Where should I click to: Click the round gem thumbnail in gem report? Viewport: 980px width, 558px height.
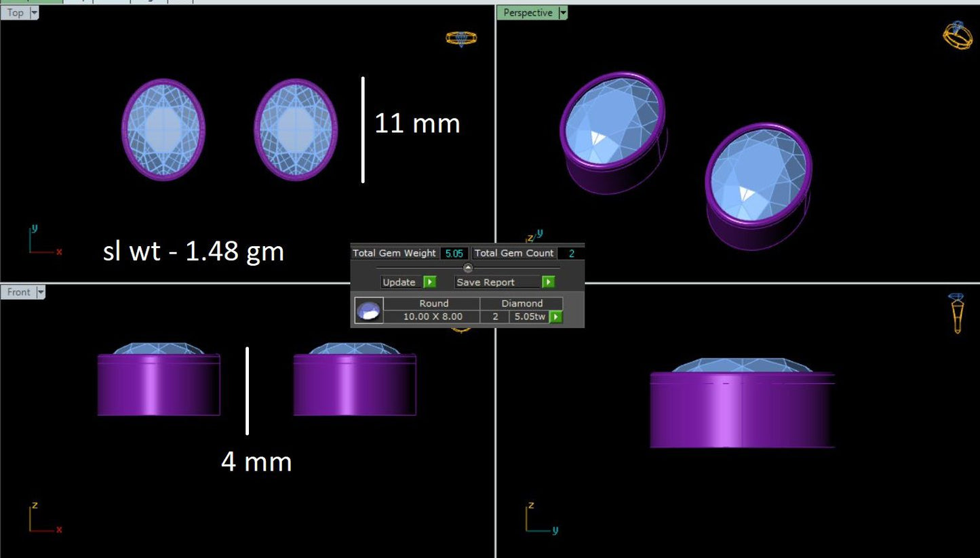pyautogui.click(x=369, y=310)
